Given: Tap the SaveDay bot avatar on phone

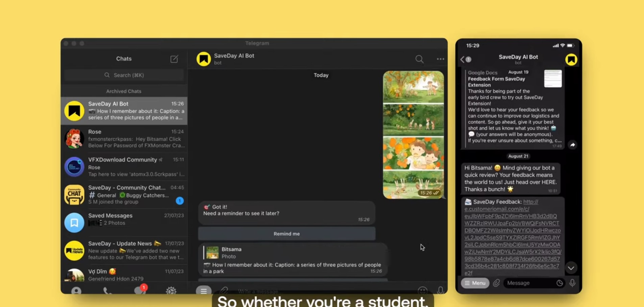Looking at the screenshot, I should click(x=571, y=60).
